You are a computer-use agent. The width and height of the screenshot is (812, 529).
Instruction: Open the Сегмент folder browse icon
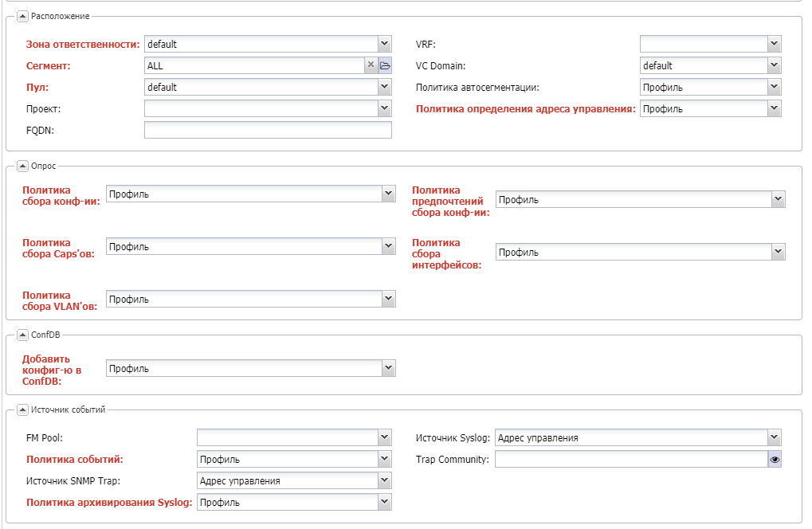click(385, 65)
